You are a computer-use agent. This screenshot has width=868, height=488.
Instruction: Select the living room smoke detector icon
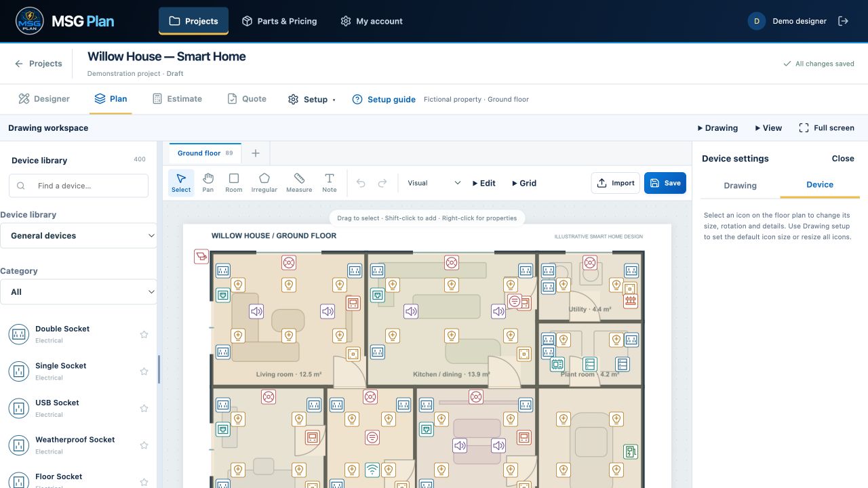288,262
